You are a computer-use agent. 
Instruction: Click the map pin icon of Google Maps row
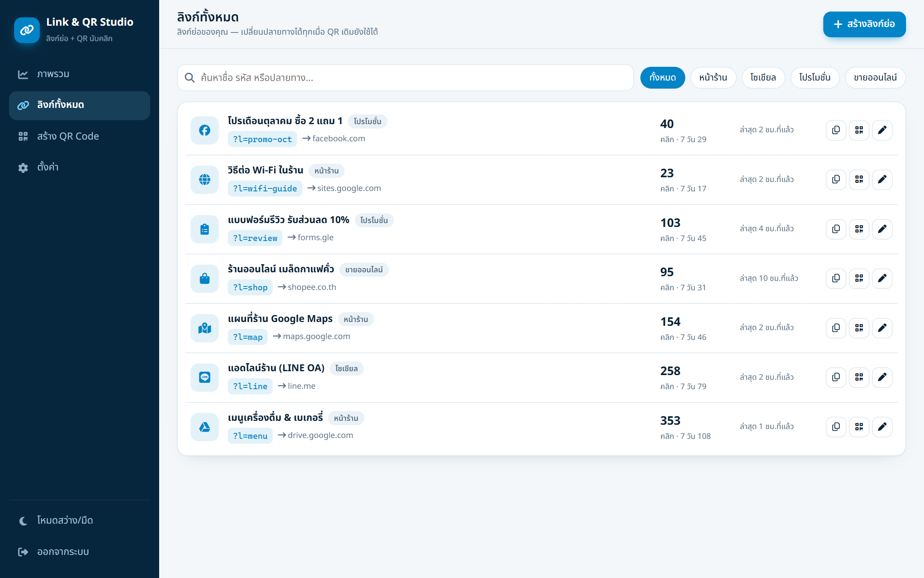pos(205,328)
